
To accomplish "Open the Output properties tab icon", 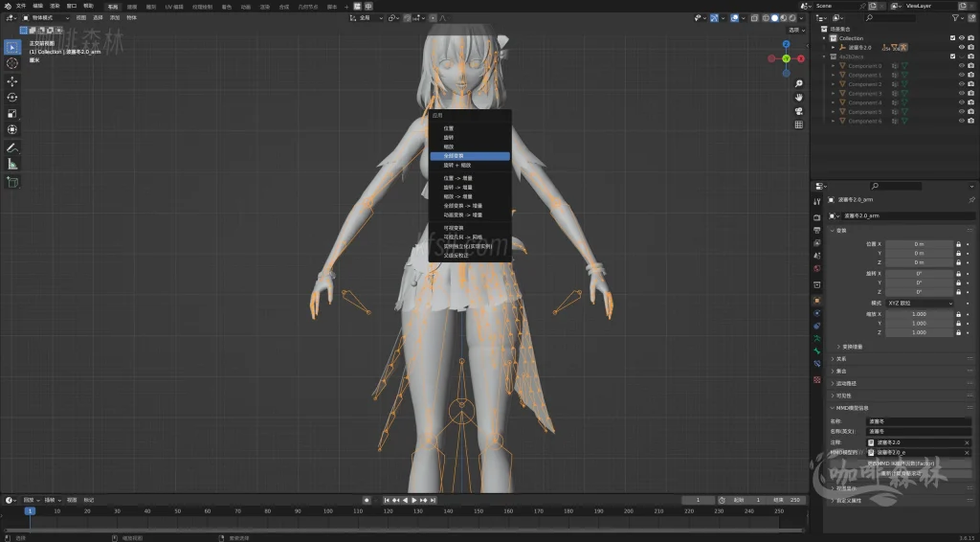I will coord(817,231).
